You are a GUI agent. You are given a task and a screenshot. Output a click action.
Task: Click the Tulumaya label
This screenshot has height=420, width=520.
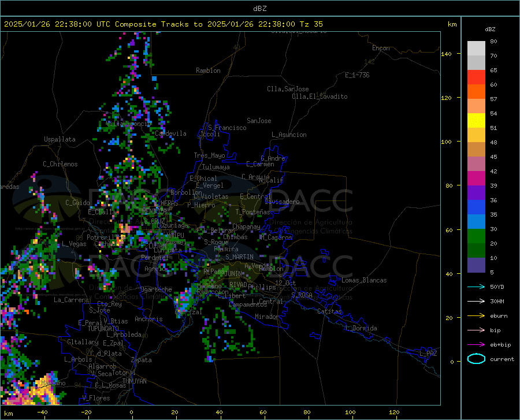tap(216, 167)
